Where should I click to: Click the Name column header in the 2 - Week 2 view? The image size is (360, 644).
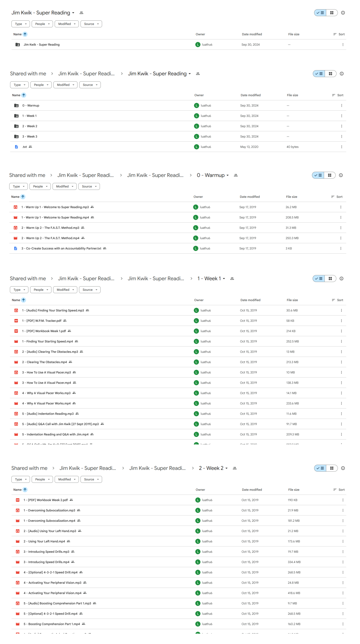click(x=17, y=489)
